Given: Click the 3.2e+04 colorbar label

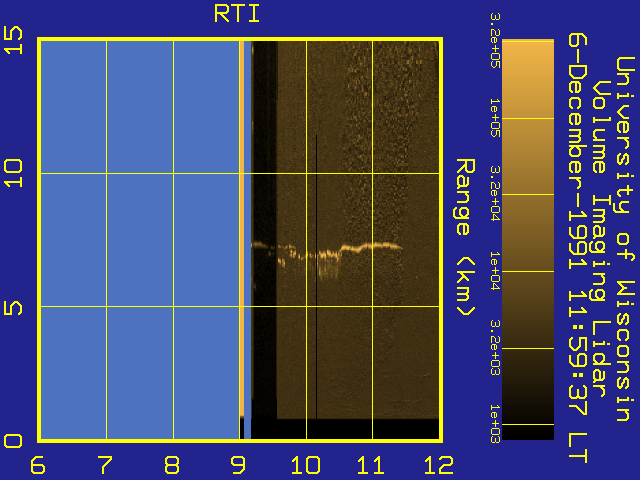Looking at the screenshot, I should point(495,194).
